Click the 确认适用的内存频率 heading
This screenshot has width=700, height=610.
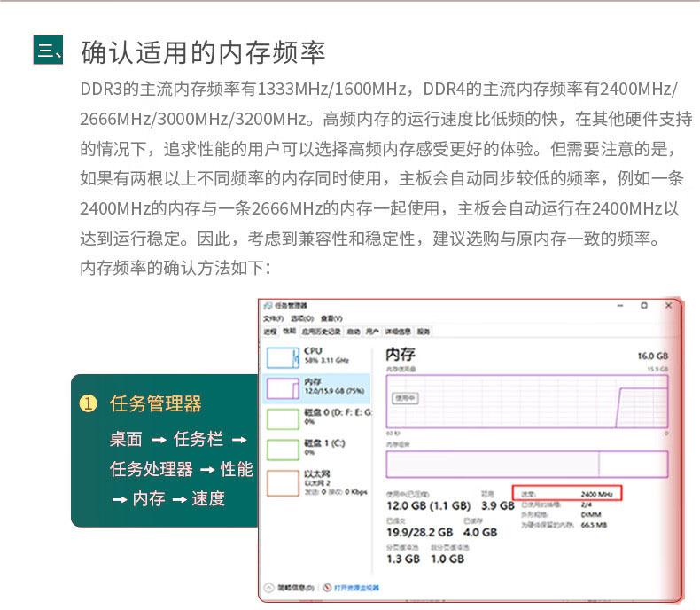click(x=203, y=52)
